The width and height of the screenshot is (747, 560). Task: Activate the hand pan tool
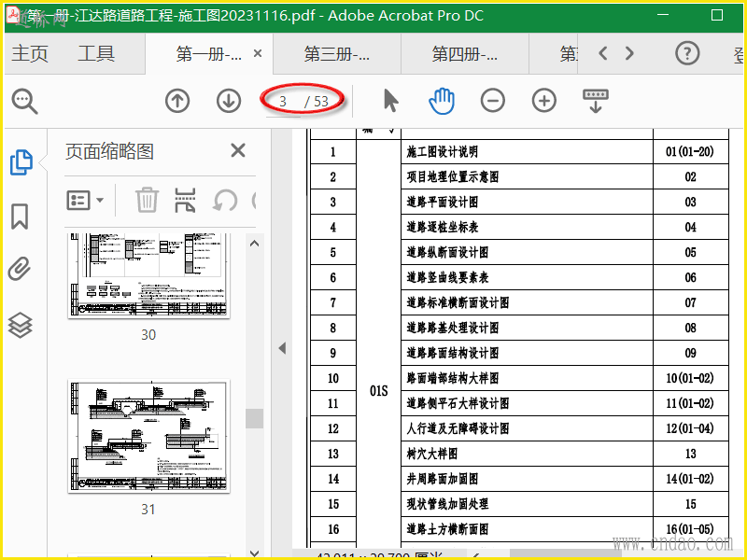[442, 101]
